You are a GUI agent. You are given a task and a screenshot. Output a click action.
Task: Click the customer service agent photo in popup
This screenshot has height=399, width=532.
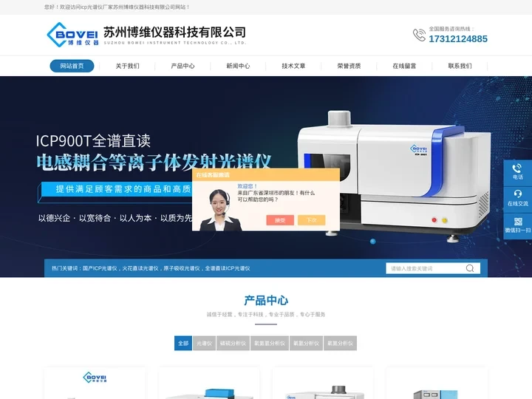coord(220,210)
